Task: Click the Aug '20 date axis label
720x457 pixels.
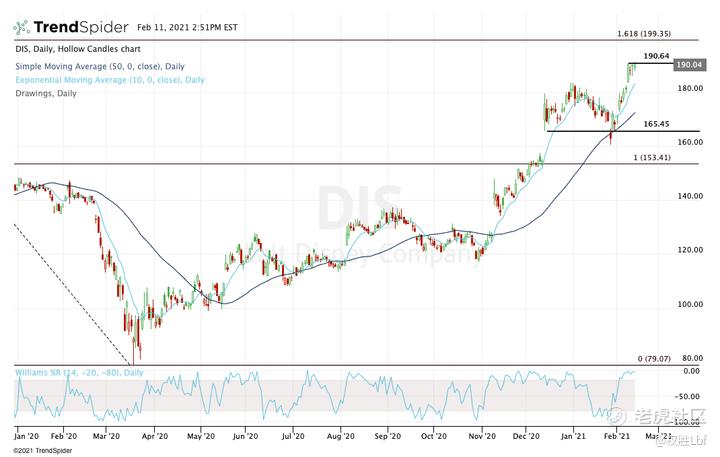Action: (341, 436)
